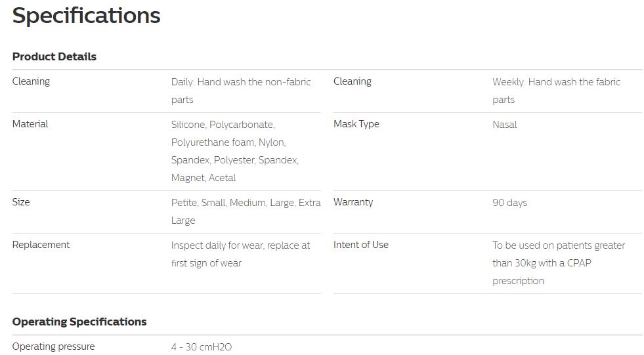Click the Material label
The height and width of the screenshot is (355, 644).
[30, 124]
